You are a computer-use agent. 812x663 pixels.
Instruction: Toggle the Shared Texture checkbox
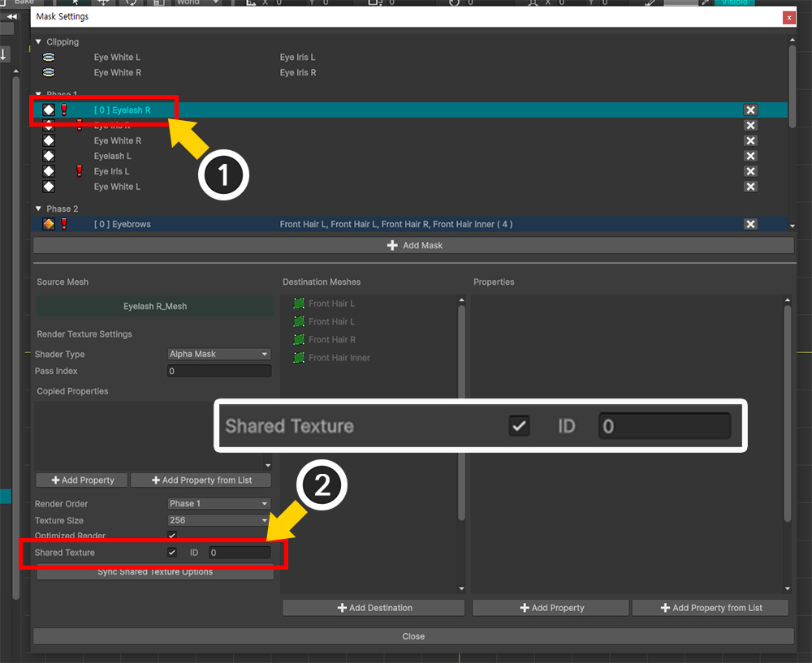pos(172,553)
